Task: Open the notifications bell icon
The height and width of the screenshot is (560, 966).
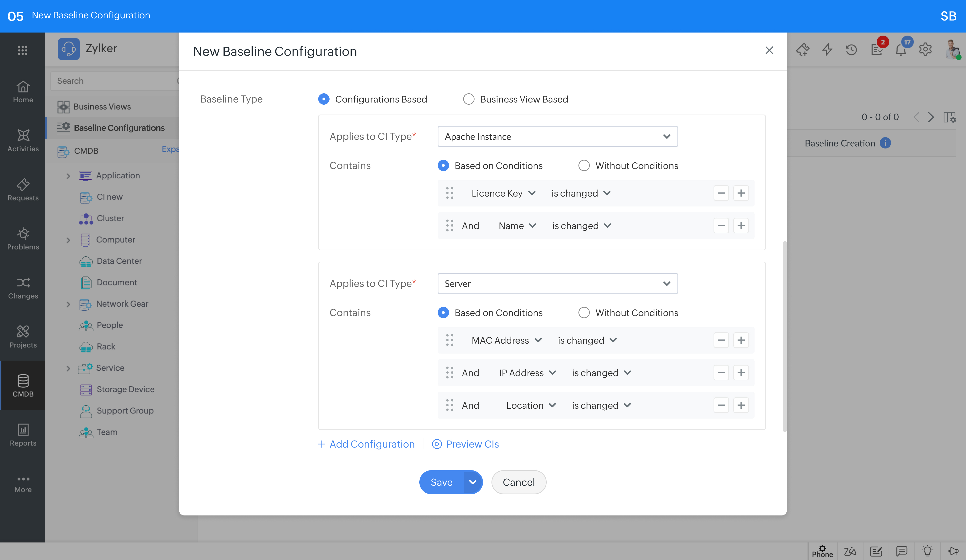Action: click(x=900, y=49)
